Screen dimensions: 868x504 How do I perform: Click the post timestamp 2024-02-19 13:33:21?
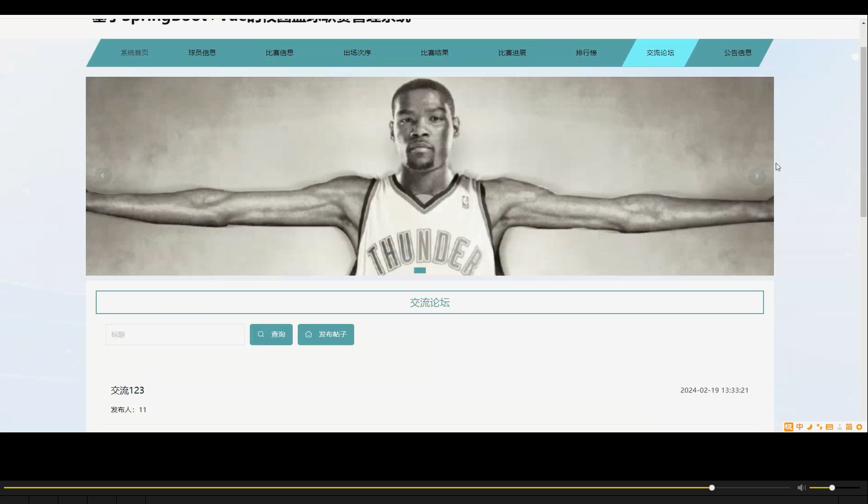tap(715, 390)
